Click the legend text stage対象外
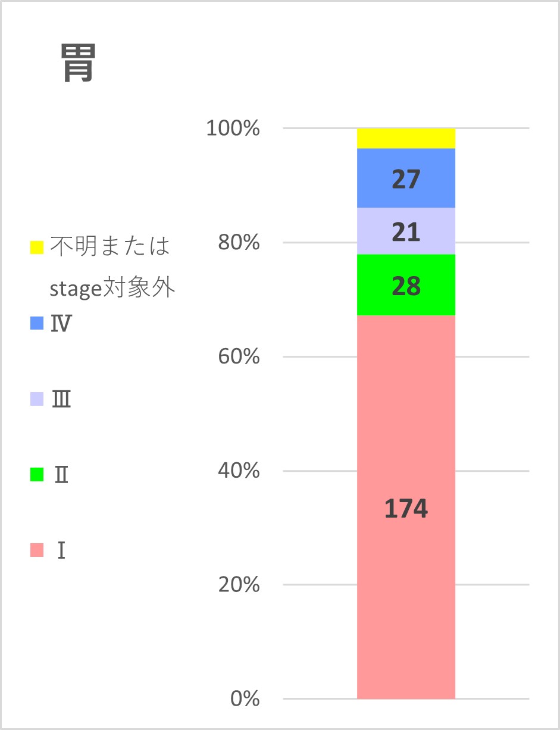The height and width of the screenshot is (730, 560). (x=112, y=289)
